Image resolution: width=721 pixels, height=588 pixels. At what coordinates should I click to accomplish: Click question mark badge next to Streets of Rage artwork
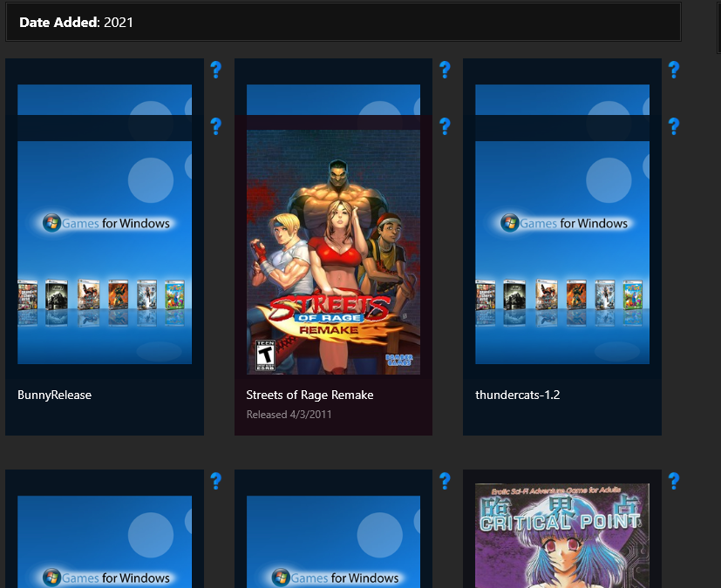point(445,125)
